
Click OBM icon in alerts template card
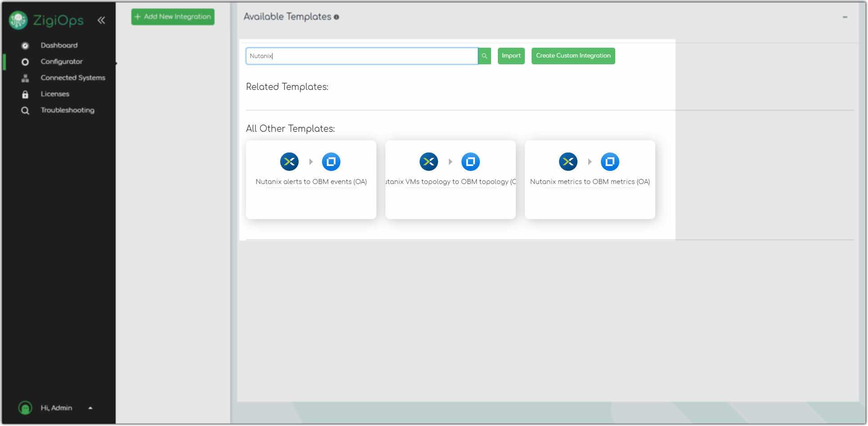[x=331, y=161]
